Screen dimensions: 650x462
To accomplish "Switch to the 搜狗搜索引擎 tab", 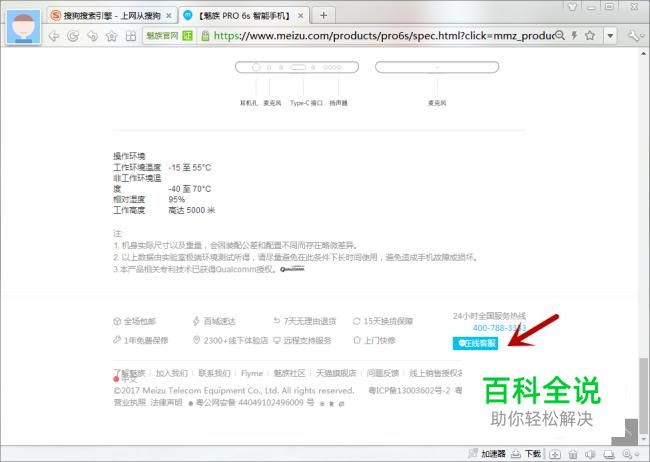I will [112, 16].
